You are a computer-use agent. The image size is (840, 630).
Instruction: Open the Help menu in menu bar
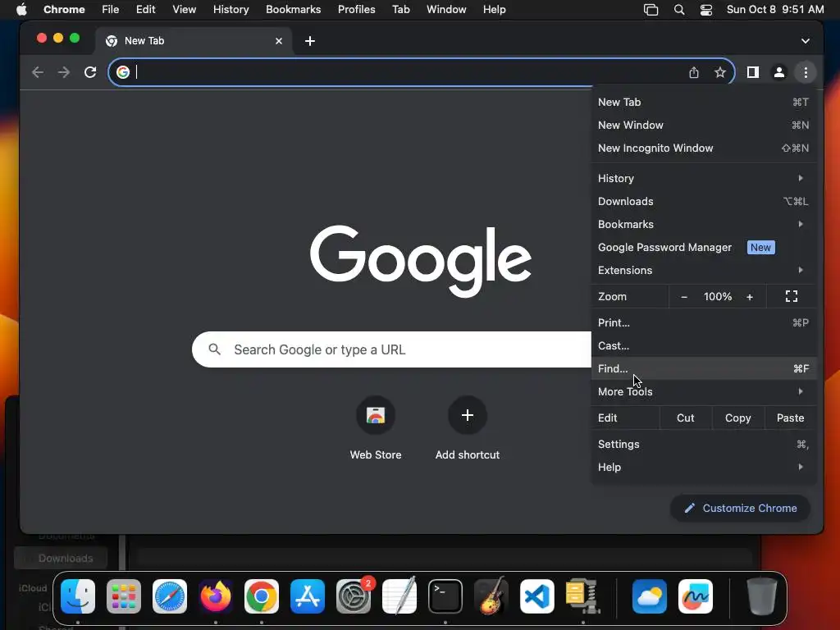point(494,10)
